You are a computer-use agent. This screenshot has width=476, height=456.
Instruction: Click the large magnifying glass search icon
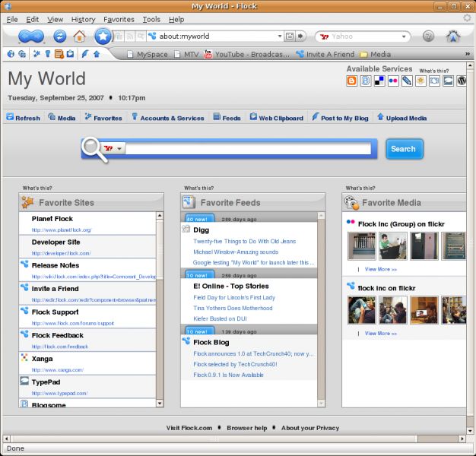click(x=94, y=150)
